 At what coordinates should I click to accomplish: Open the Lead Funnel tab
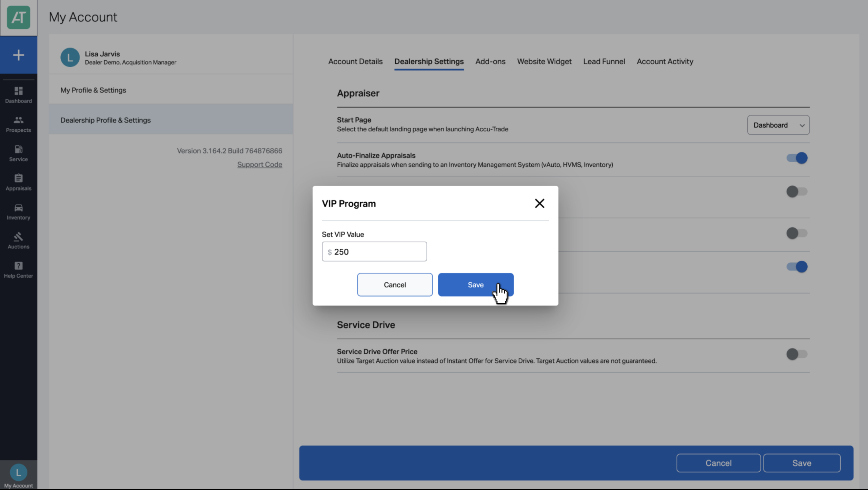tap(604, 61)
